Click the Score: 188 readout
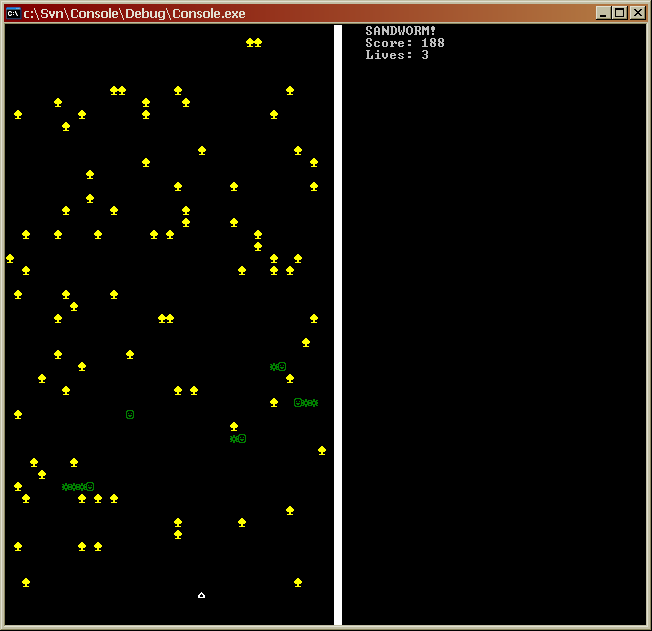 tap(405, 42)
